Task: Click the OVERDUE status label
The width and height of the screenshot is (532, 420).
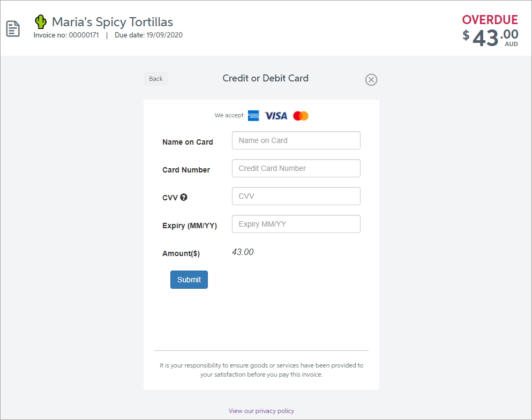Action: tap(490, 20)
